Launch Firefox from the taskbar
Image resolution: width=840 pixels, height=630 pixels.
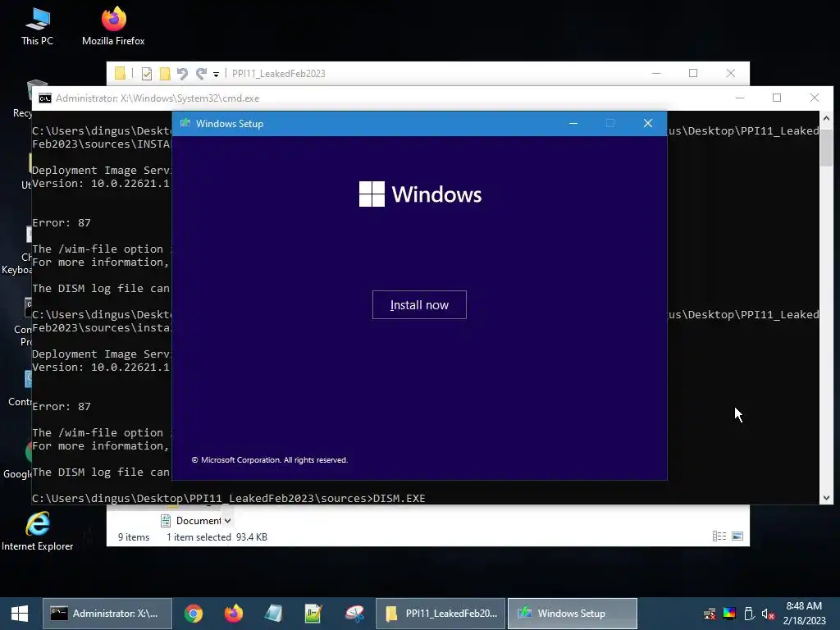coord(234,614)
